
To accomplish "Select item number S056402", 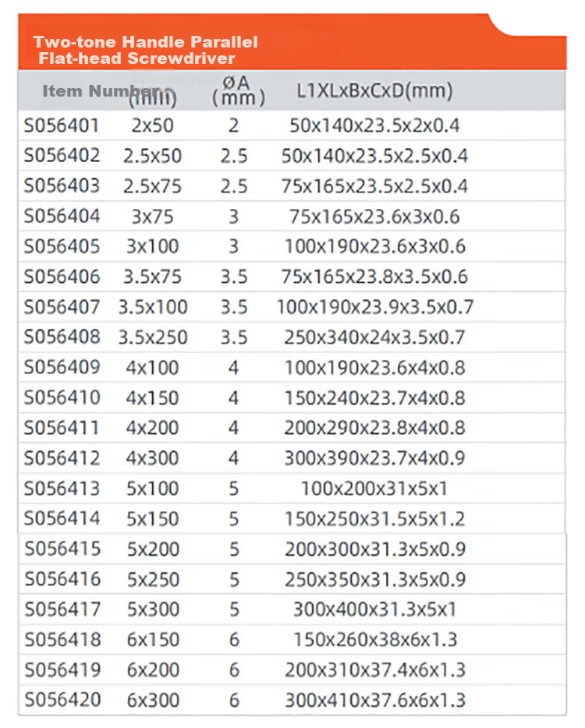I will click(62, 156).
